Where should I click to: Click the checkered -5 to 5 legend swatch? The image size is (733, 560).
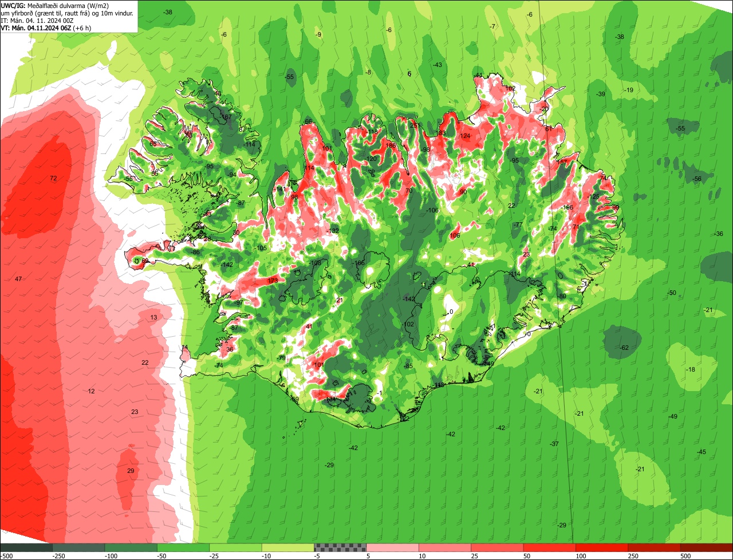[x=340, y=547]
